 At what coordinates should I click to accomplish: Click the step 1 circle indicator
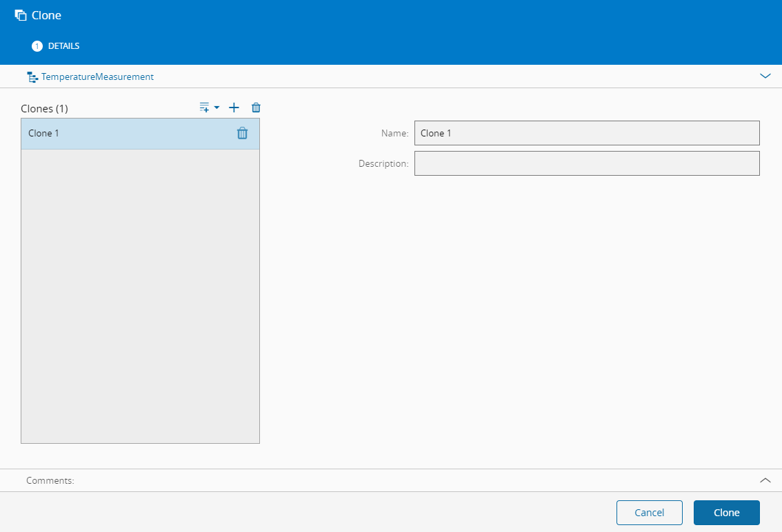[x=37, y=46]
